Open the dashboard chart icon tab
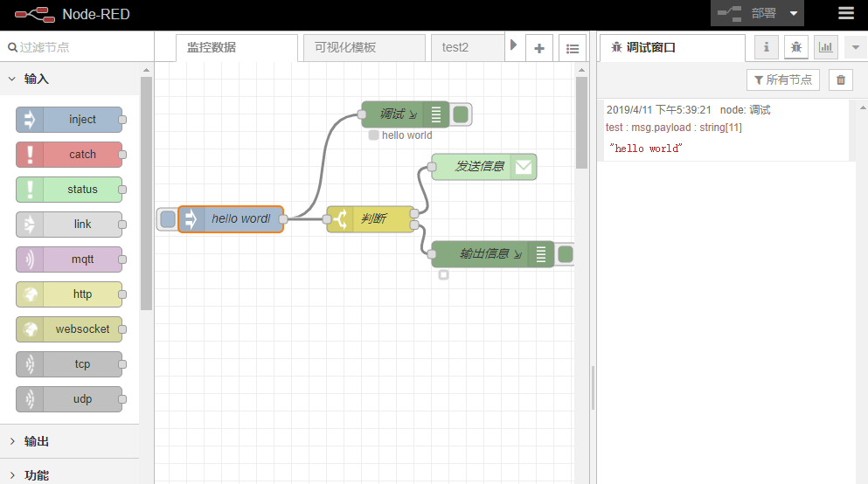 (826, 47)
